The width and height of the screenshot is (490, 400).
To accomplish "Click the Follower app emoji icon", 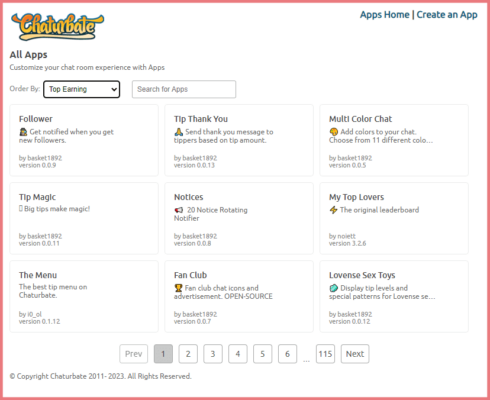I will 23,132.
